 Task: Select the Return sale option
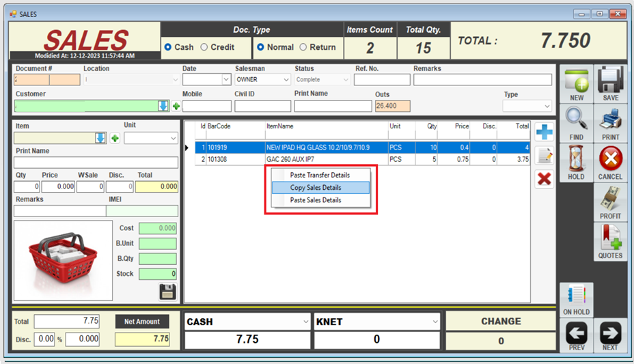pos(318,47)
